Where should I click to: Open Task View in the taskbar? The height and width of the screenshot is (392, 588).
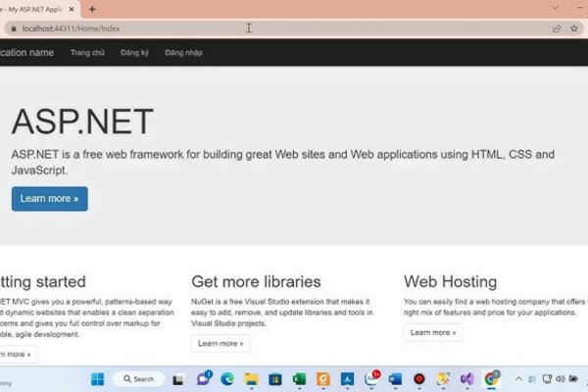coord(178,379)
